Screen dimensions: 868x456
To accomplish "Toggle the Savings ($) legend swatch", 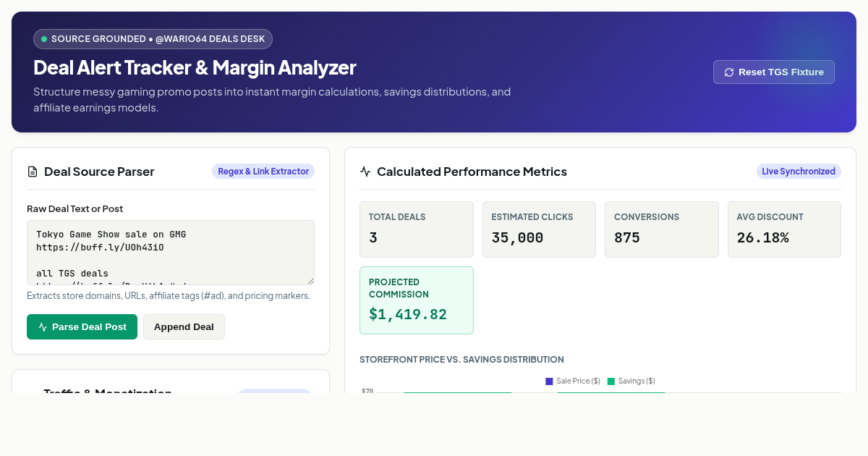I will coord(611,381).
